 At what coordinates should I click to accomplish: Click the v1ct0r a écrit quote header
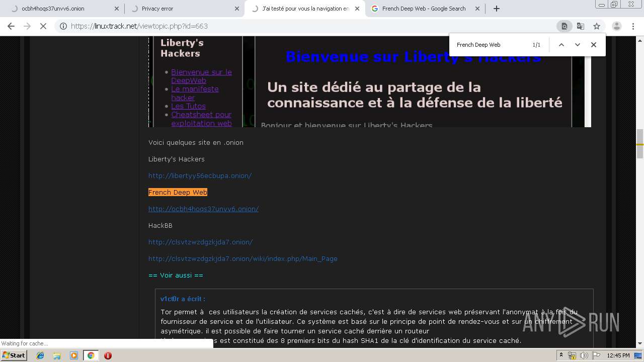point(183,299)
